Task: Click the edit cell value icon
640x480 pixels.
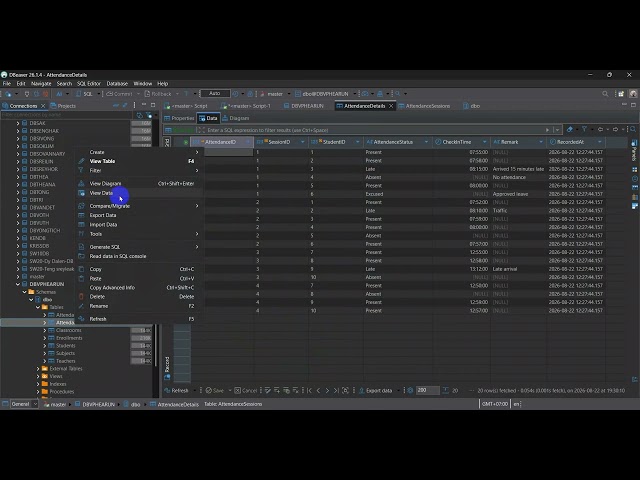Action: [268, 391]
